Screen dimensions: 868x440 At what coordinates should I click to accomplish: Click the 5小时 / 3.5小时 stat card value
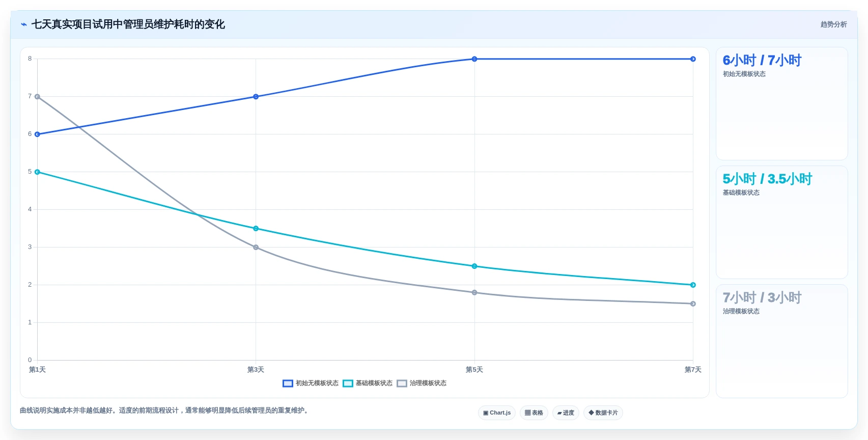point(767,179)
